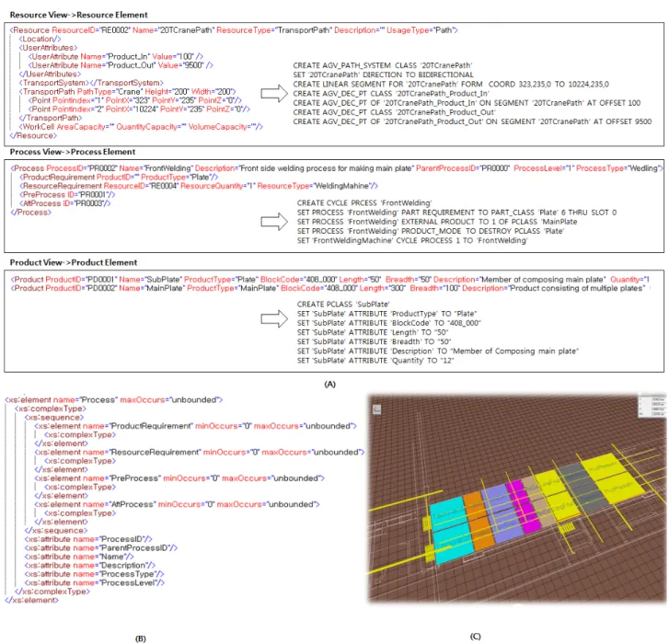Select the xs:attribute name="ProcessID" line
The width and height of the screenshot is (669, 644).
click(88, 539)
